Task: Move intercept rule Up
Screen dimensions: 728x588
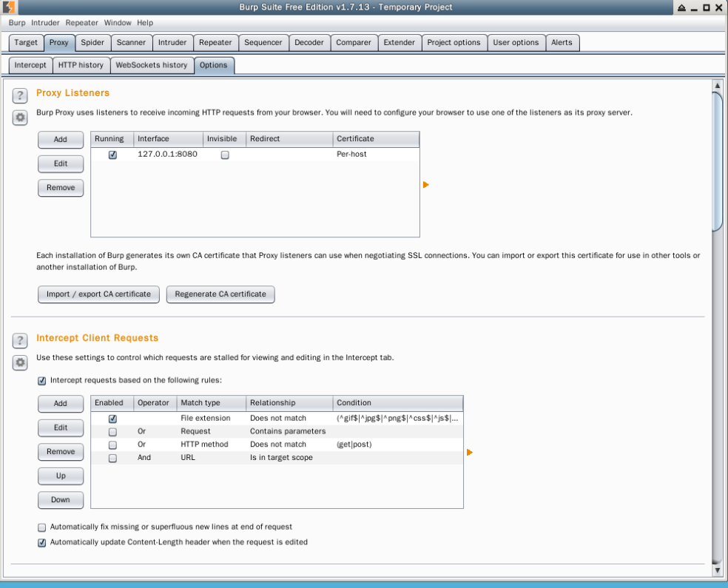Action: tap(61, 476)
